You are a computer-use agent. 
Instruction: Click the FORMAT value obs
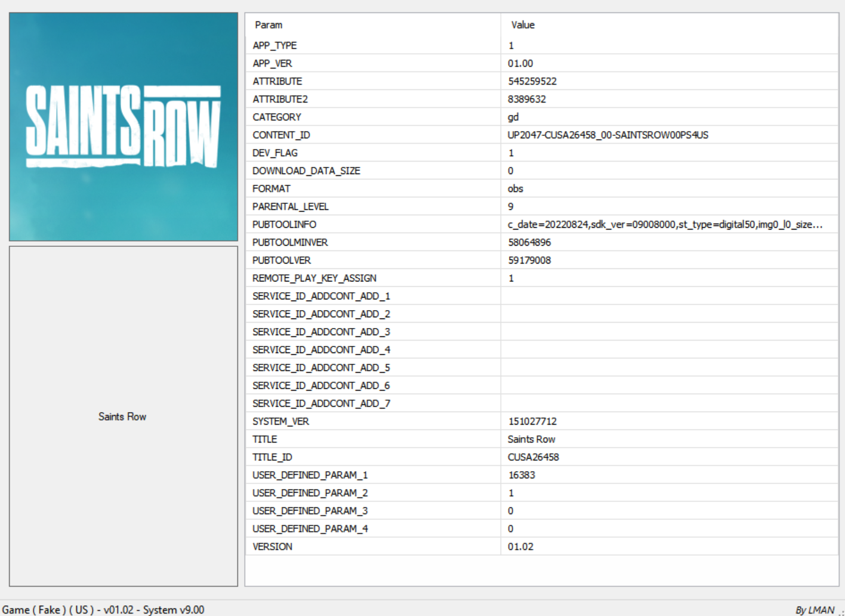[x=516, y=188]
